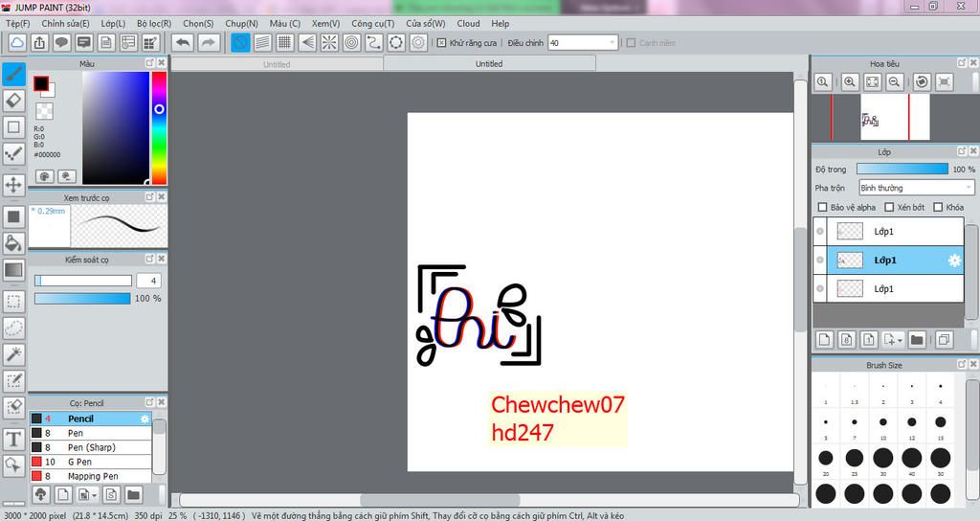
Task: Open the Tệp(F) menu
Action: [17, 23]
